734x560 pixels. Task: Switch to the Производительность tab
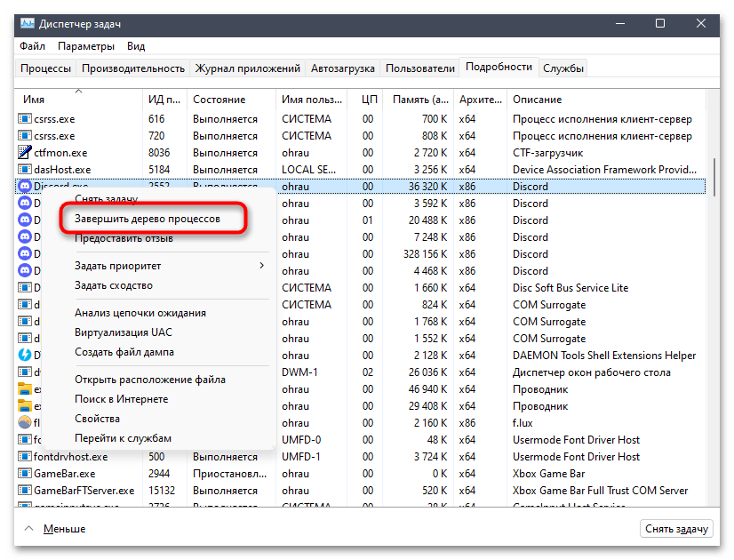[133, 68]
